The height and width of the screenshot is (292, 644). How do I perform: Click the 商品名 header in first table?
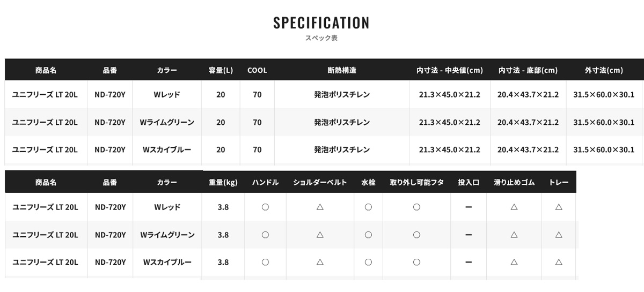tap(46, 70)
